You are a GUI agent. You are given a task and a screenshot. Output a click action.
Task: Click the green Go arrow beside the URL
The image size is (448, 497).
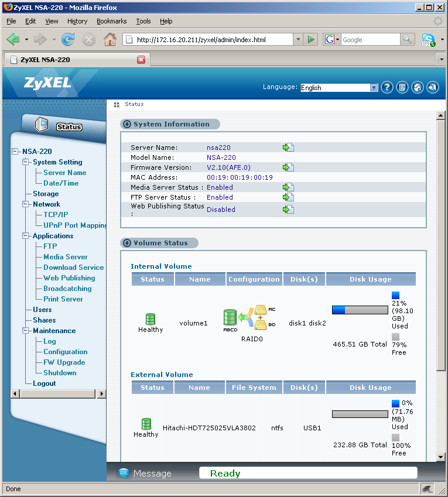[x=311, y=40]
